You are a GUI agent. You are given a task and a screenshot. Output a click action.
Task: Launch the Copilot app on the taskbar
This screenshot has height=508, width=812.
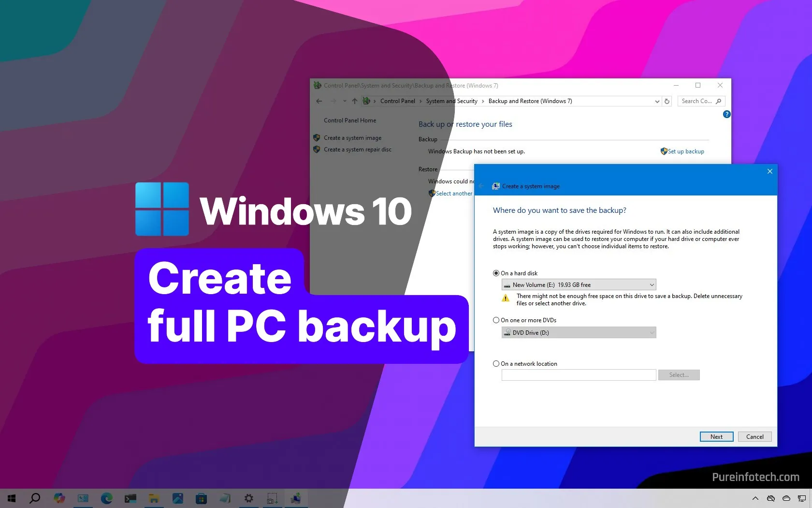(x=60, y=498)
